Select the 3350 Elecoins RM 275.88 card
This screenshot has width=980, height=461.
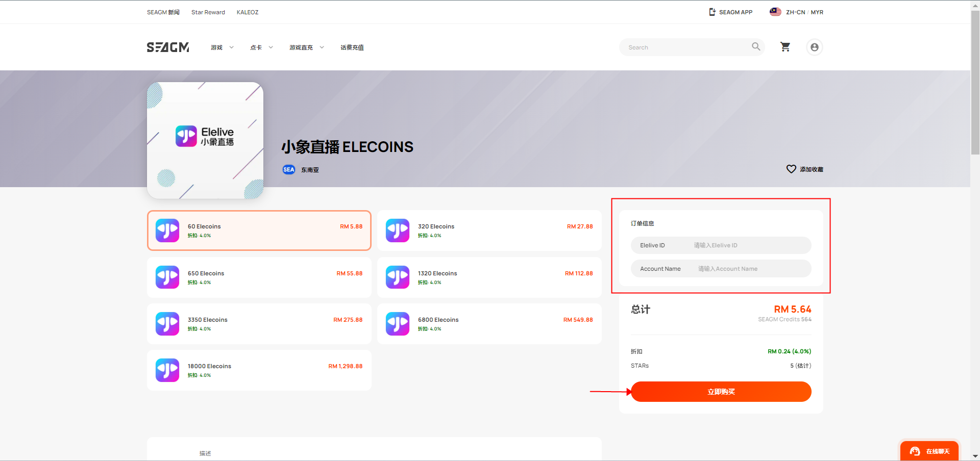(259, 324)
